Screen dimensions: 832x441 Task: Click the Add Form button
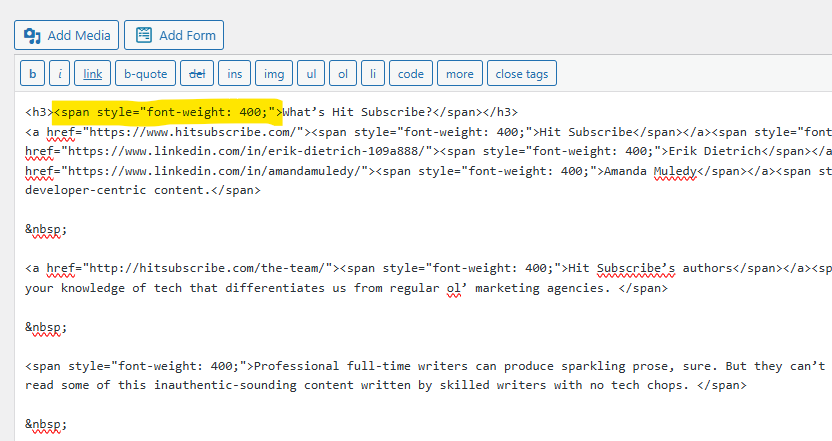pos(174,35)
